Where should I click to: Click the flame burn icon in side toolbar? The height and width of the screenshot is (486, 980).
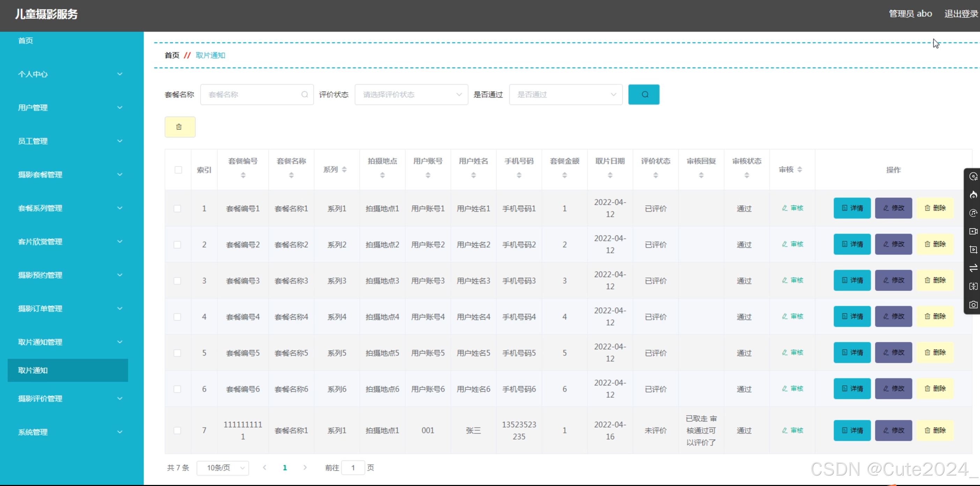click(x=973, y=195)
